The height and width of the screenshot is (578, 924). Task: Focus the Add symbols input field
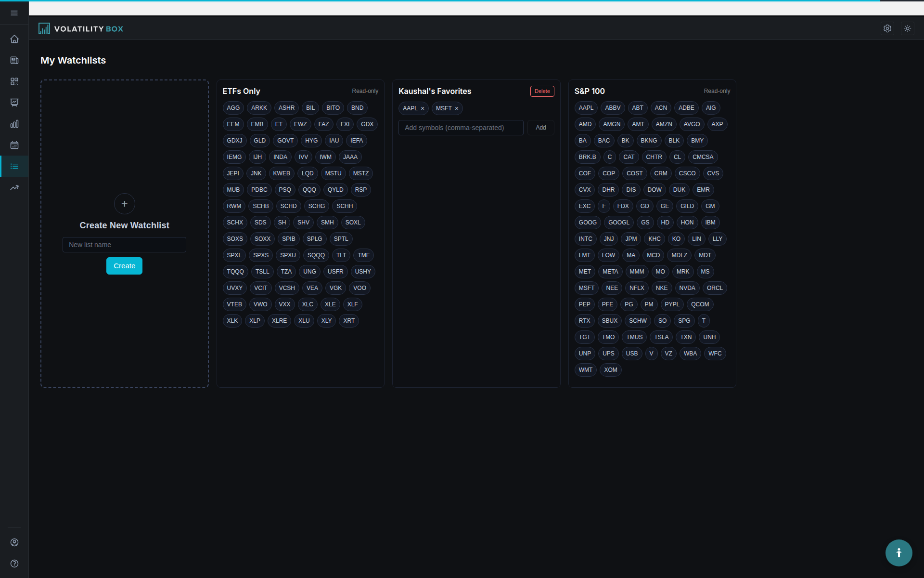point(461,128)
